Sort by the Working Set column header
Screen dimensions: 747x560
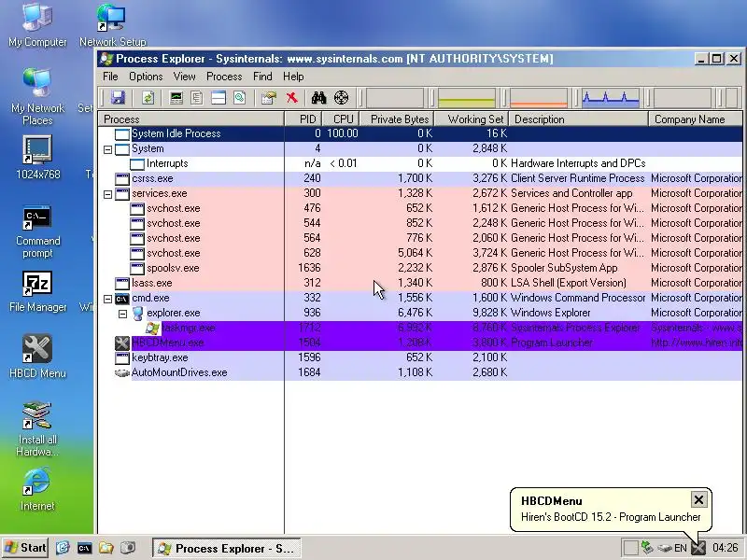click(x=472, y=119)
